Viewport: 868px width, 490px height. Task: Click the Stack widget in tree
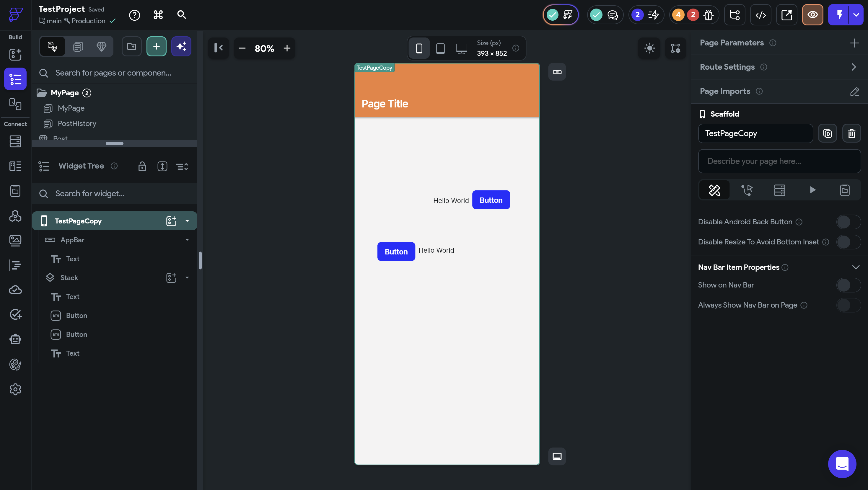coord(69,277)
